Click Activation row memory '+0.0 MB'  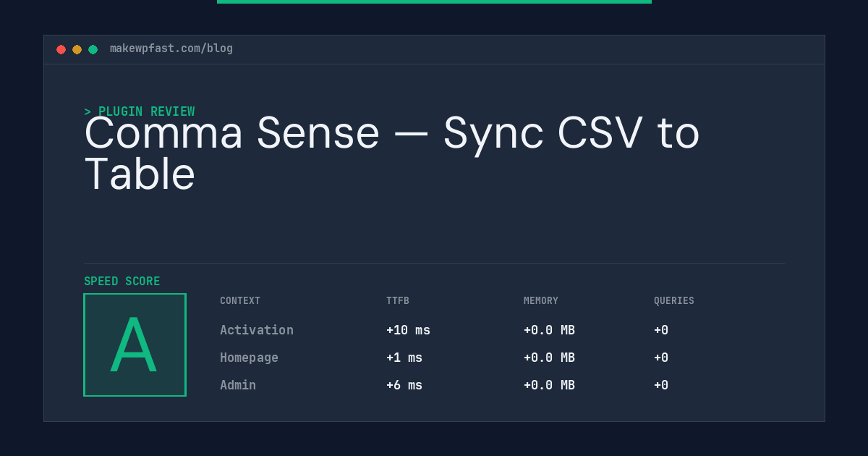(549, 330)
